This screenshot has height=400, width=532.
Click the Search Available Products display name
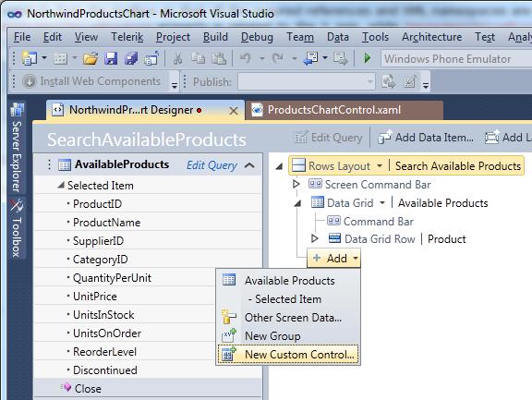pyautogui.click(x=457, y=166)
